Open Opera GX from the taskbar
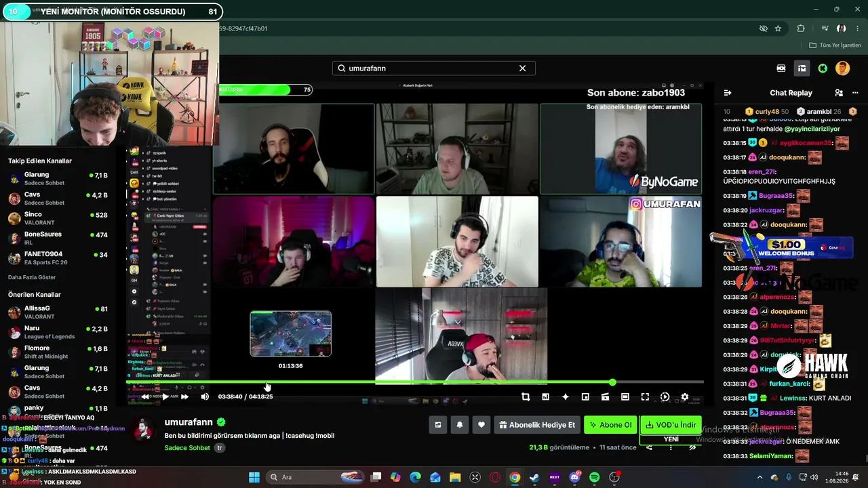The height and width of the screenshot is (488, 868). coord(495,477)
